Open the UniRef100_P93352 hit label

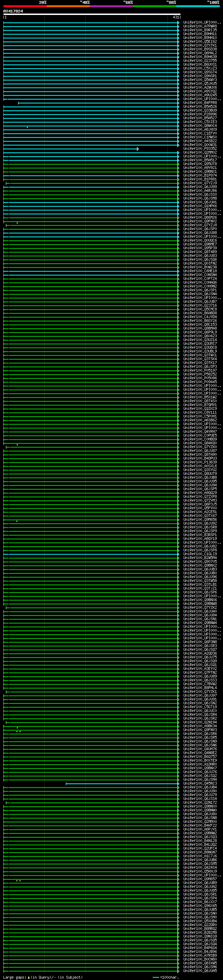200,149
